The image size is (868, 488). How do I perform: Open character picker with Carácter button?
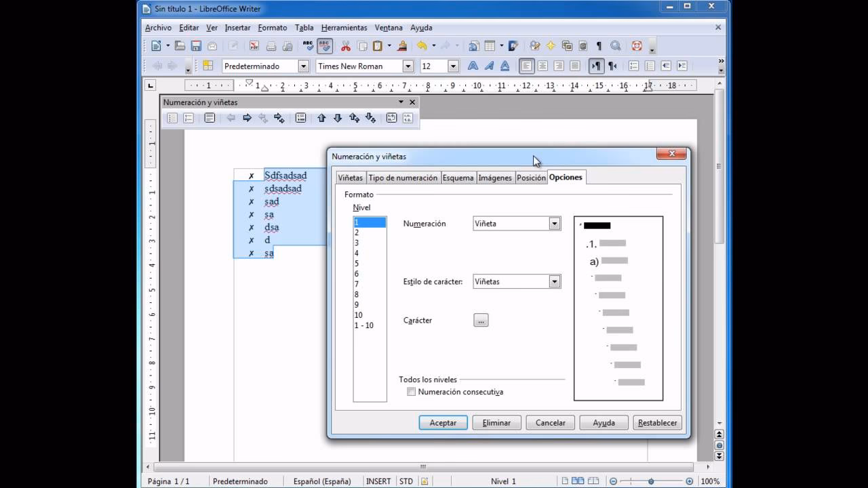[x=480, y=319]
